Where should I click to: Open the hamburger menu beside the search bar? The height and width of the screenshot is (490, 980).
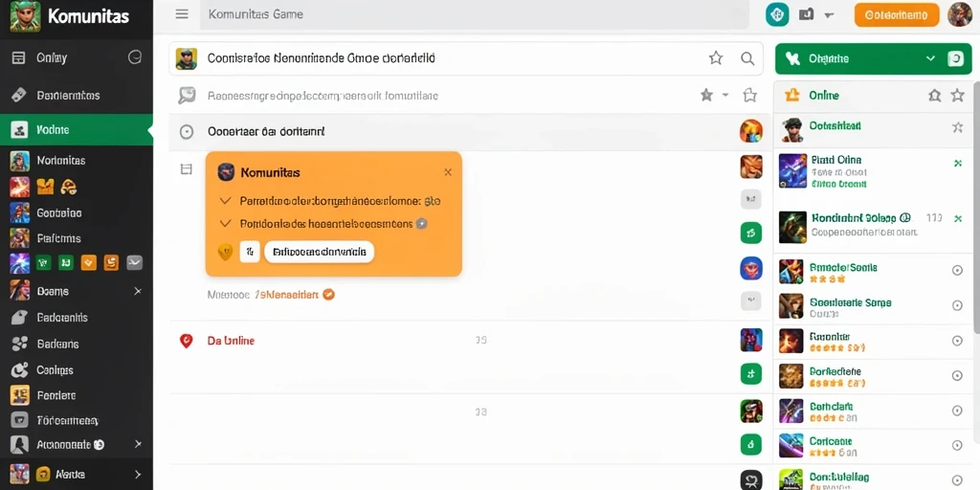point(182,13)
